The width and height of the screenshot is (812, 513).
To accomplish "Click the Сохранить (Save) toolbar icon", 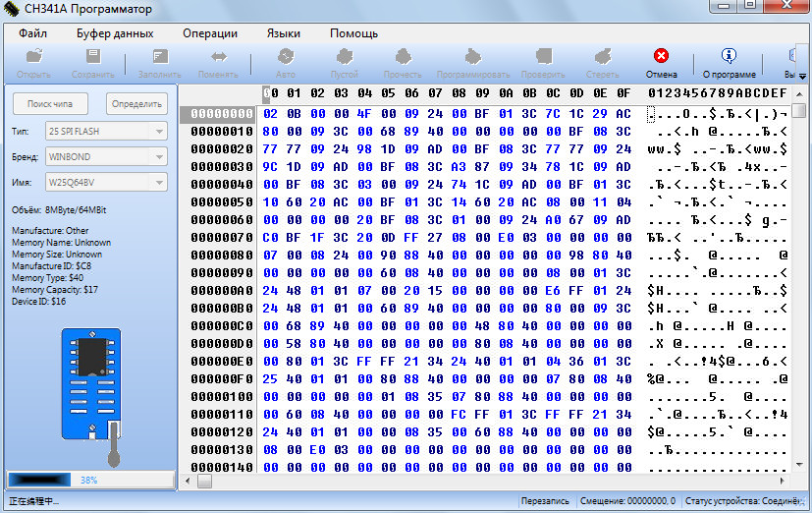I will tap(93, 56).
